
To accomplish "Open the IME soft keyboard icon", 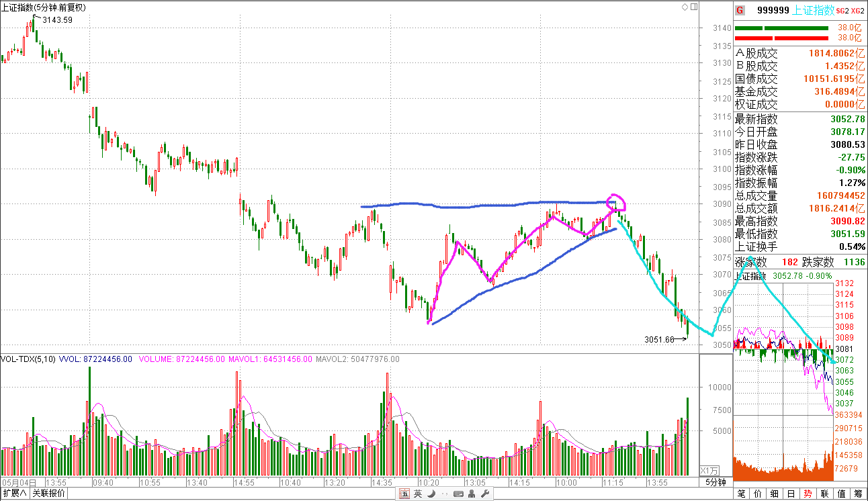I will point(458,494).
